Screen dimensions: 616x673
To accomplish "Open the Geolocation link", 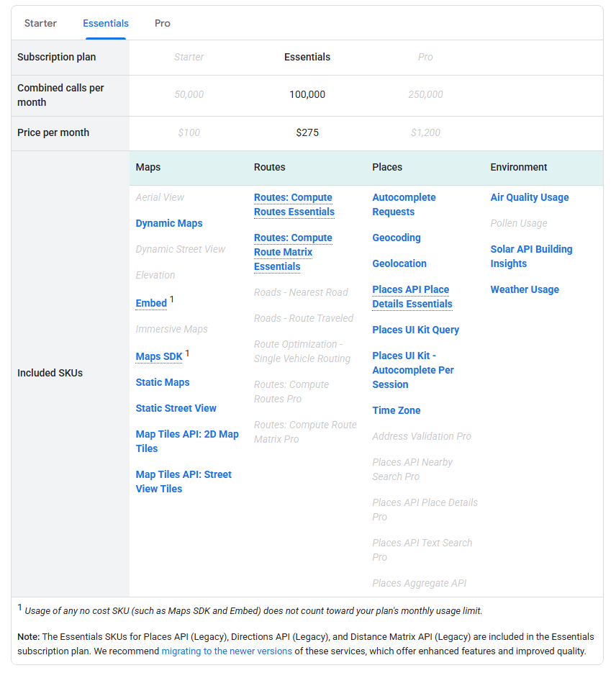I will (x=399, y=263).
